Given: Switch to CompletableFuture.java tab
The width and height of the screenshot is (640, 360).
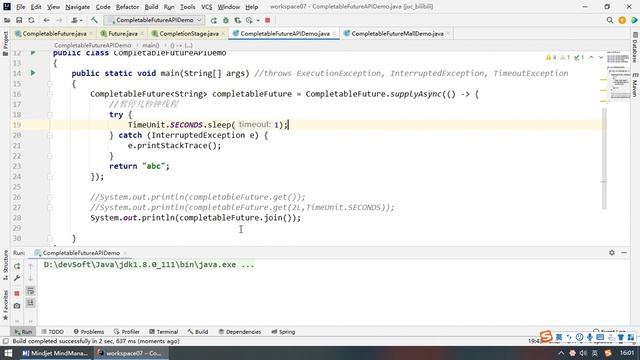Looking at the screenshot, I should [53, 33].
